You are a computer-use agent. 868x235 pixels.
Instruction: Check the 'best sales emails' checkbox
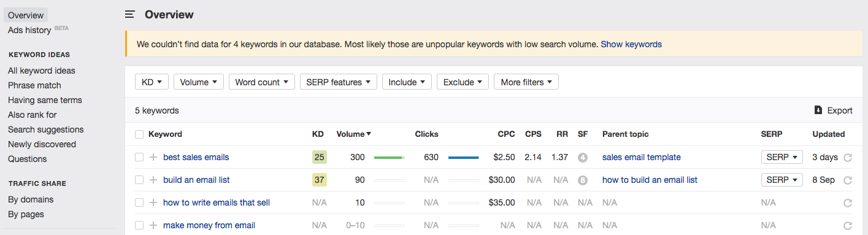coord(139,157)
